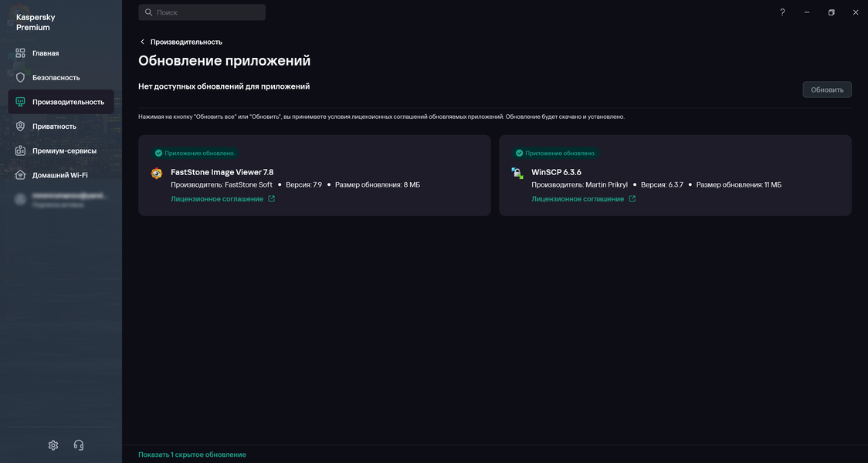Image resolution: width=868 pixels, height=463 pixels.
Task: Go back via the Производительность chevron
Action: tap(142, 42)
